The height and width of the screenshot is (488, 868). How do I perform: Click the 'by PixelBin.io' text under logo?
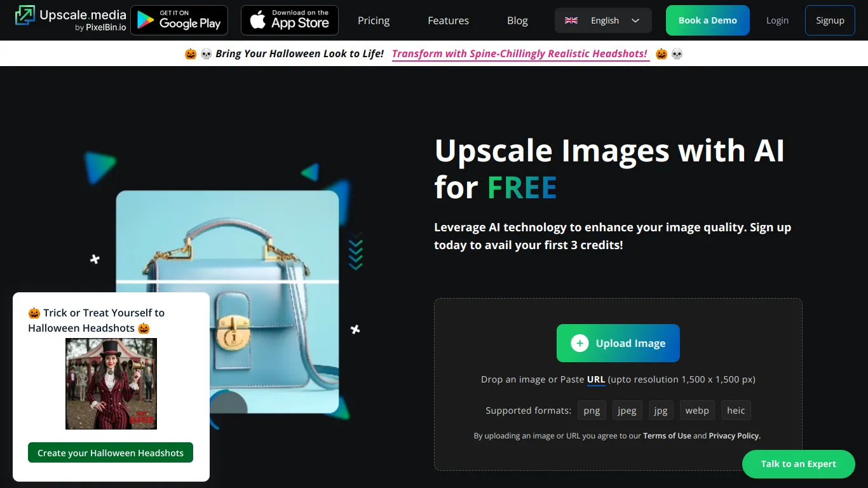(100, 27)
